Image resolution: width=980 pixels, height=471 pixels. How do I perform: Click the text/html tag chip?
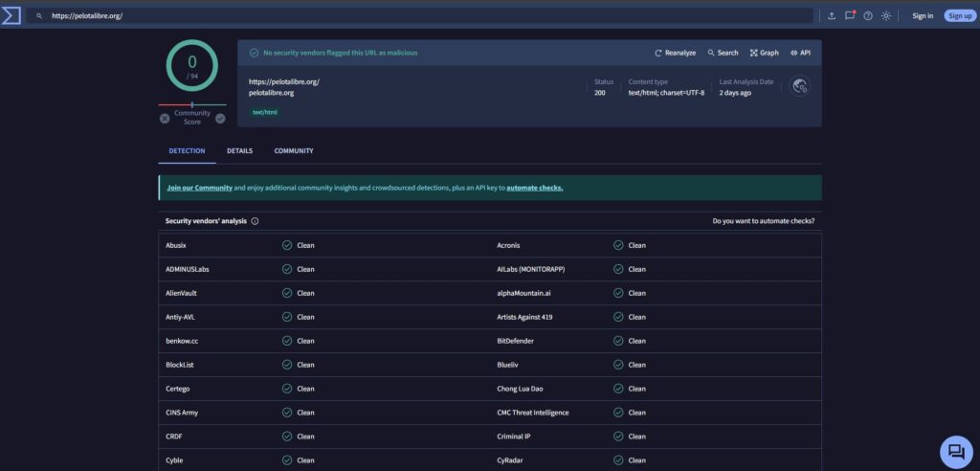264,113
